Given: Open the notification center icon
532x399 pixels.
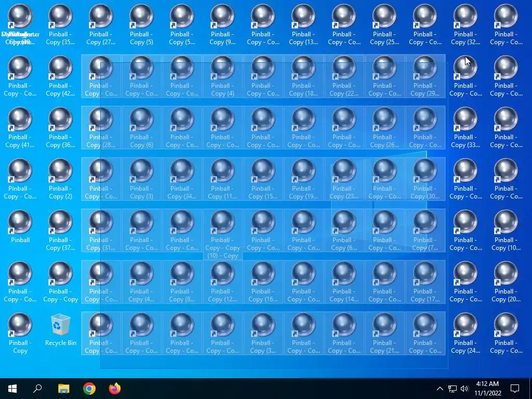Looking at the screenshot, I should pyautogui.click(x=515, y=389).
